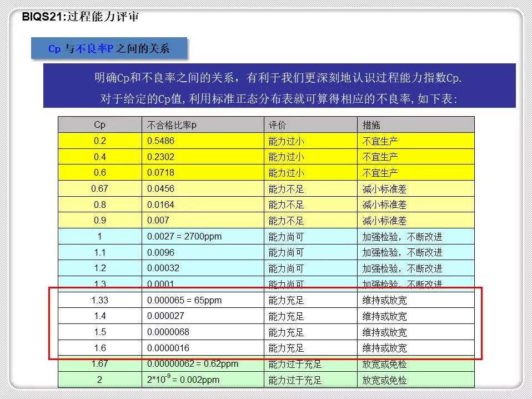Click the Cp value 1.33 inside red box
532x399 pixels.
point(99,300)
